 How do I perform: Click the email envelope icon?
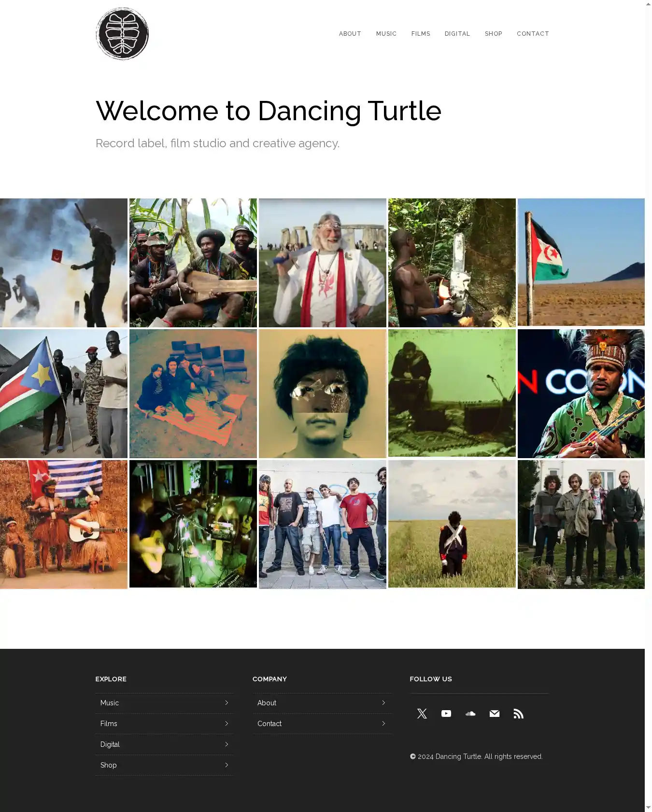(x=495, y=714)
